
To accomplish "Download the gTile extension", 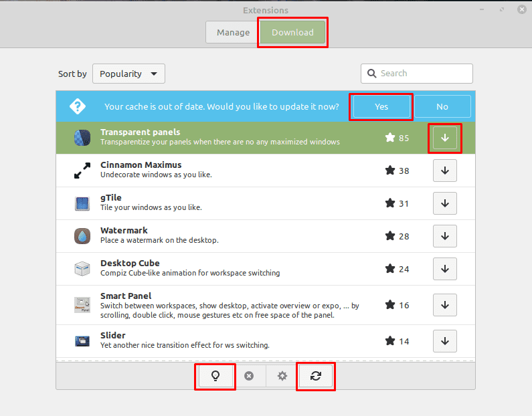I will [x=445, y=203].
